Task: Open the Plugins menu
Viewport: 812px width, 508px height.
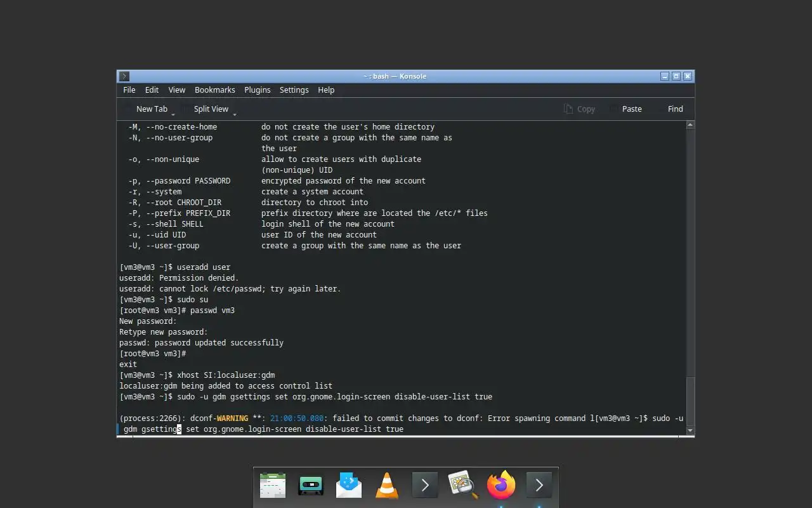Action: [258, 90]
